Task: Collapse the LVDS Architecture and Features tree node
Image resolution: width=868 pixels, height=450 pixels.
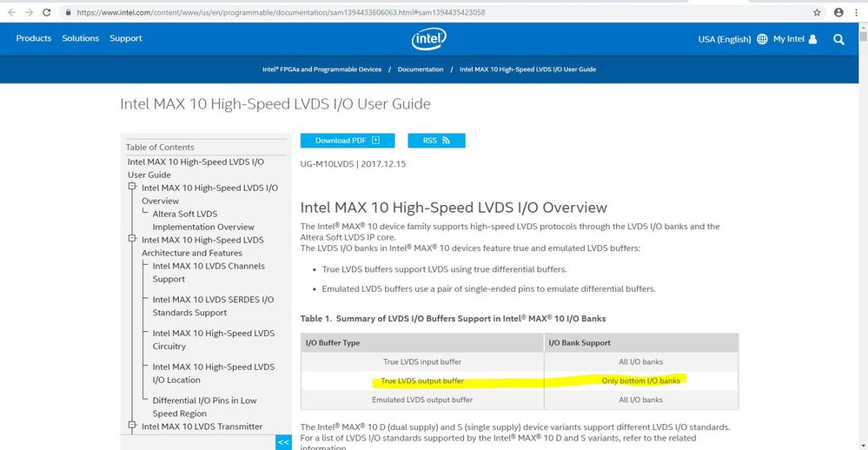Action: [x=132, y=239]
